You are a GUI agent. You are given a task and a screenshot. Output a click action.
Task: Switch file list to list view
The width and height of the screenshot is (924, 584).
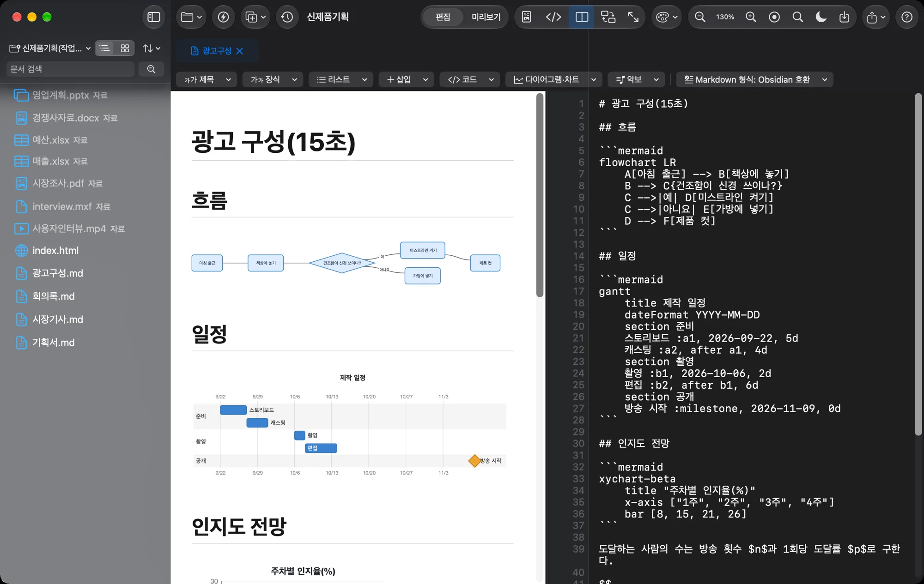(105, 48)
